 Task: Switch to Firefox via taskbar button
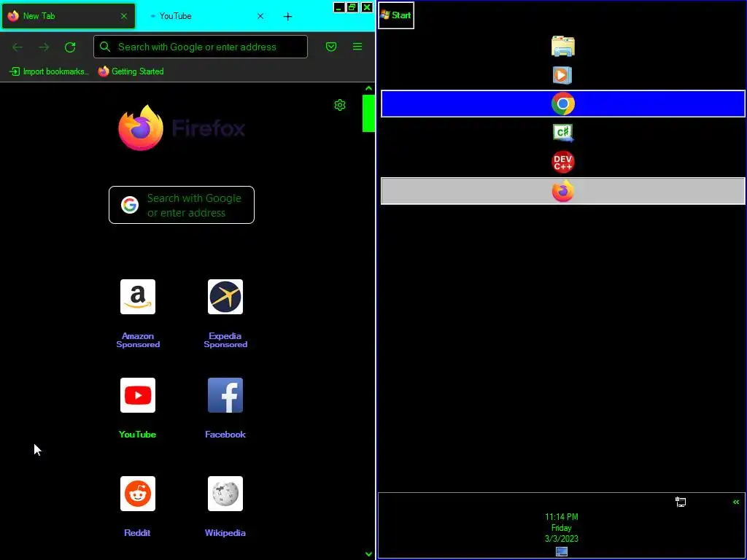562,191
